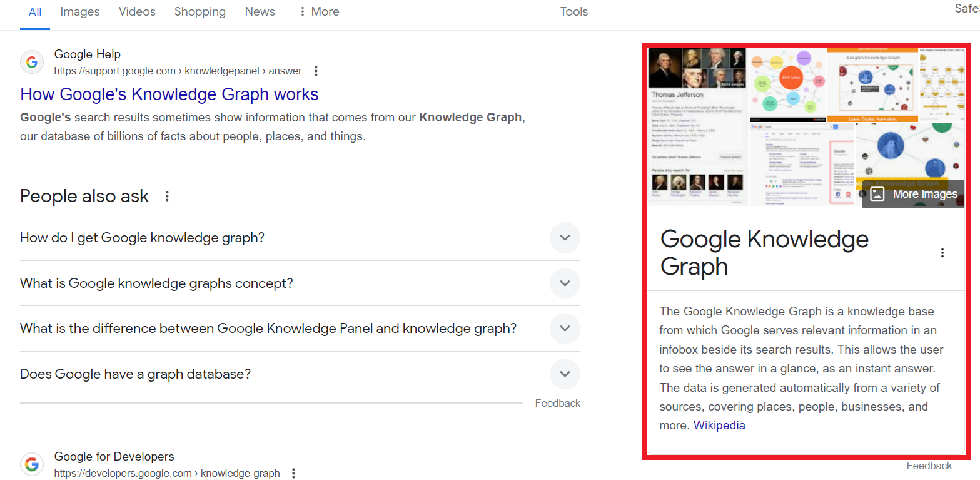
Task: Open options menu for Google Help result
Action: pyautogui.click(x=316, y=71)
